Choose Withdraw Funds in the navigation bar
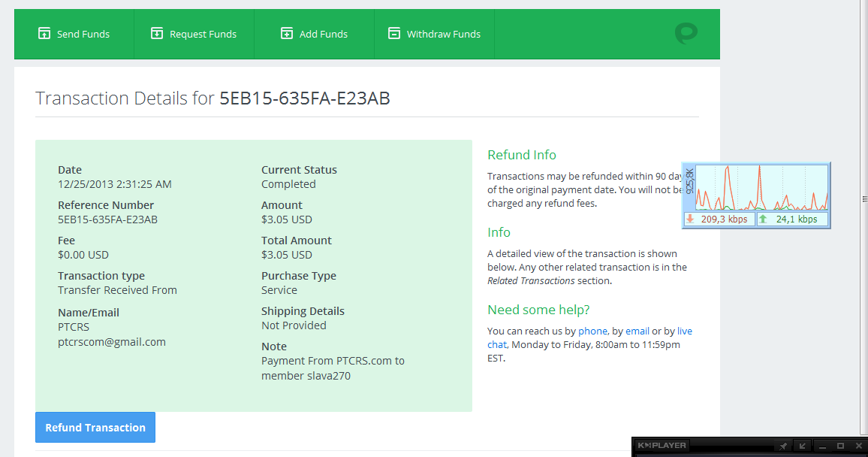 (x=443, y=34)
